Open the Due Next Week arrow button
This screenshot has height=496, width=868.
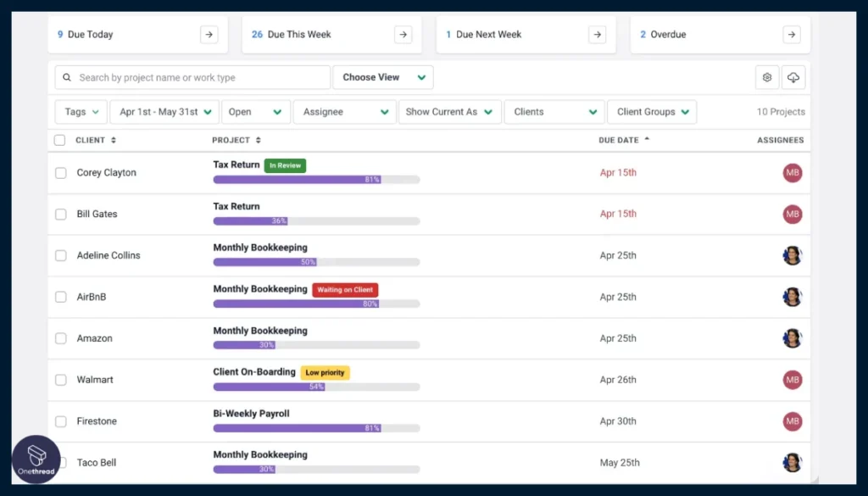pos(598,34)
